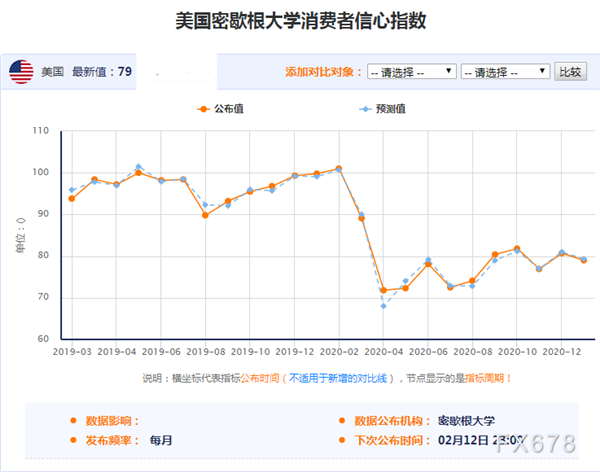Click the 数据影响 bullet icon

click(x=73, y=421)
